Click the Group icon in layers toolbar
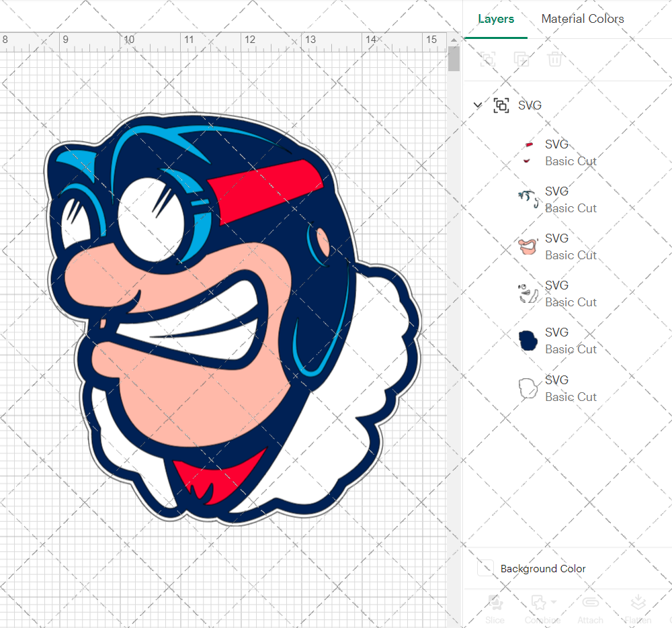Screen dimensions: 672x628 pos(488,59)
